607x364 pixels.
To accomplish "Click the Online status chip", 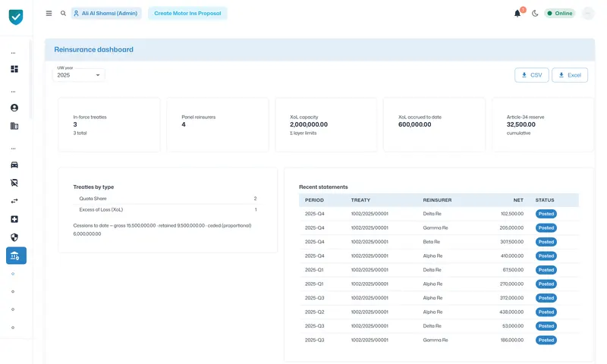I will (560, 13).
